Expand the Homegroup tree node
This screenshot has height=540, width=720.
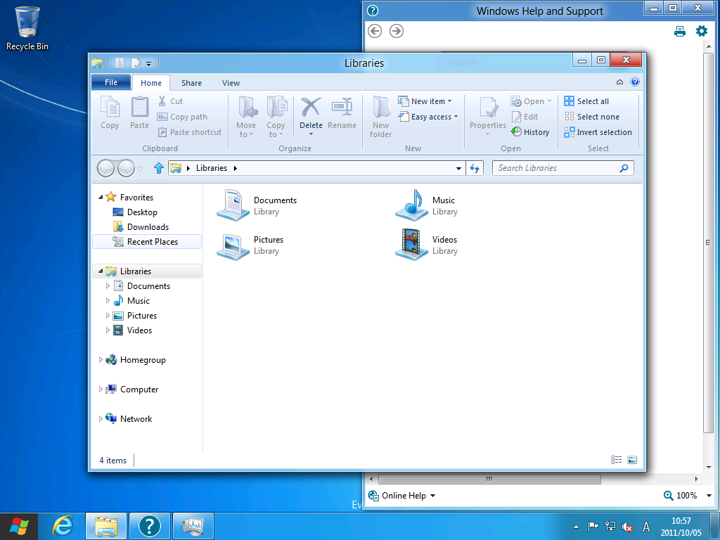tap(101, 360)
